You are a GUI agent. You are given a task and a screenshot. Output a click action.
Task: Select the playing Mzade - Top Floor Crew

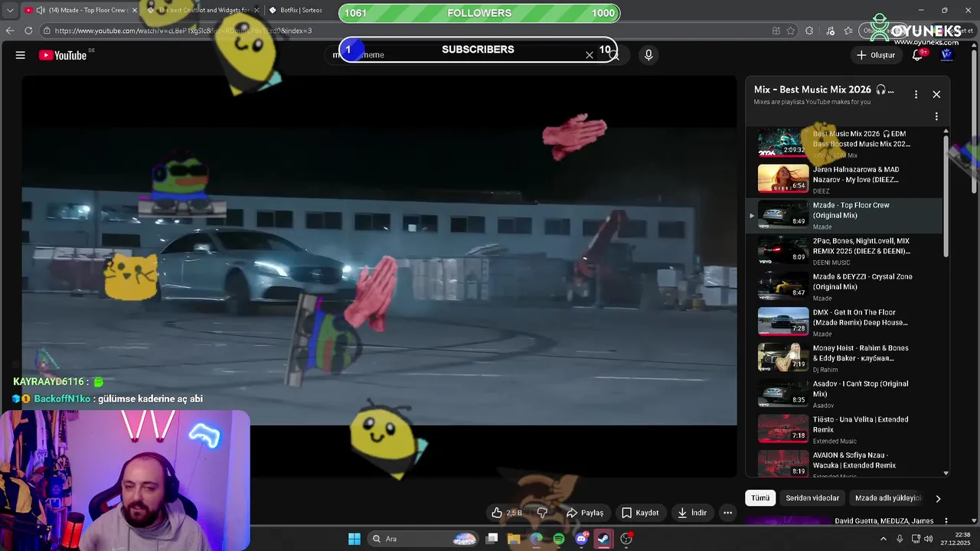click(844, 216)
